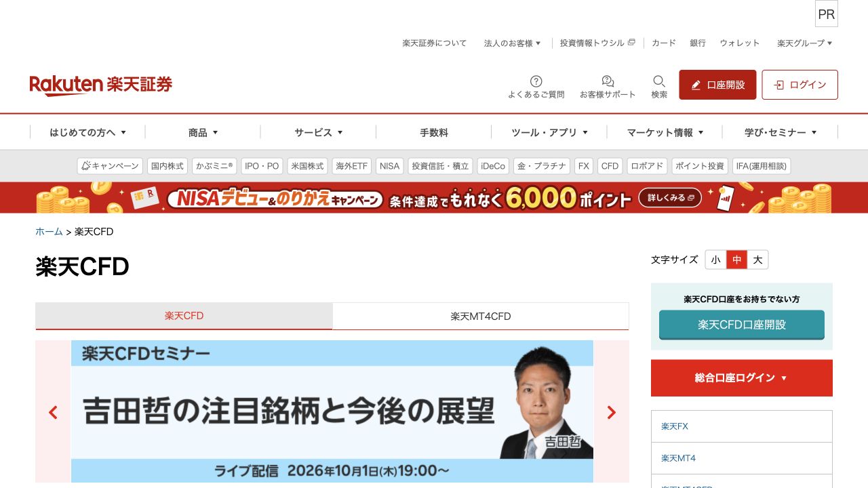Click the PR badge
This screenshot has width=868, height=488.
[826, 14]
